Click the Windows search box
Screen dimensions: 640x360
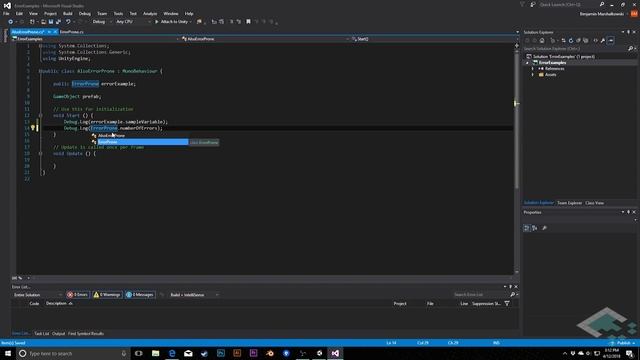(x=73, y=353)
